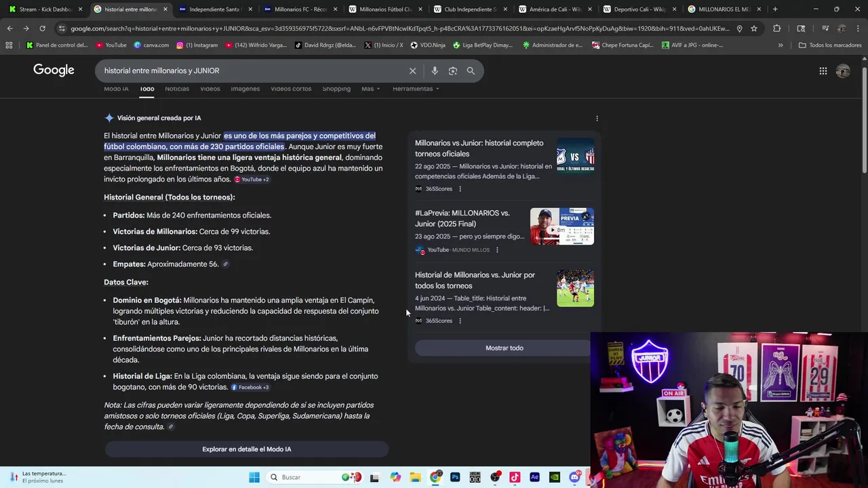Clear the search query with the X icon
This screenshot has height=488, width=868.
click(412, 70)
